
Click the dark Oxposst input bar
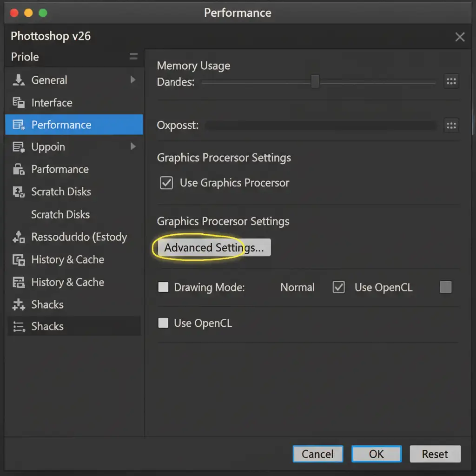321,126
